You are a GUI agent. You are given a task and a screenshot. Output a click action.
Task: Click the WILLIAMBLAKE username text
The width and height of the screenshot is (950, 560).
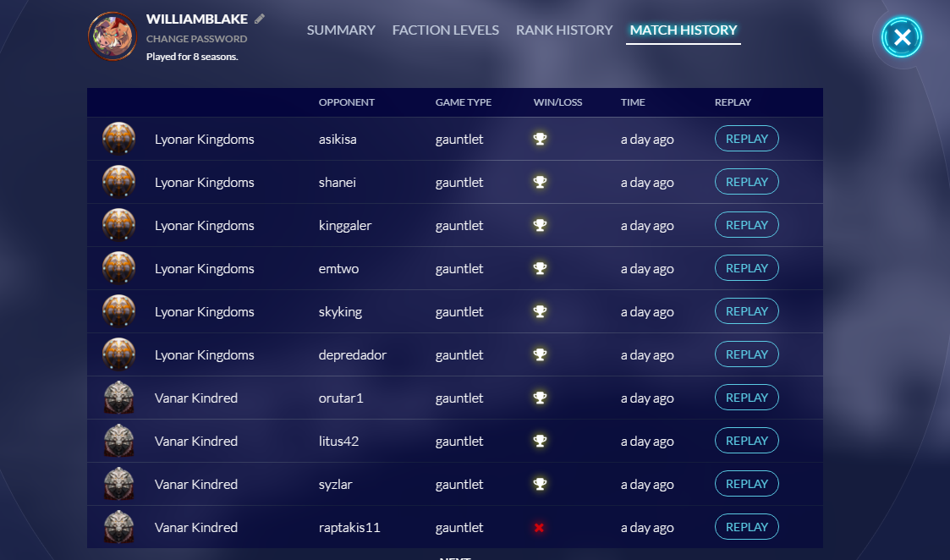click(197, 19)
